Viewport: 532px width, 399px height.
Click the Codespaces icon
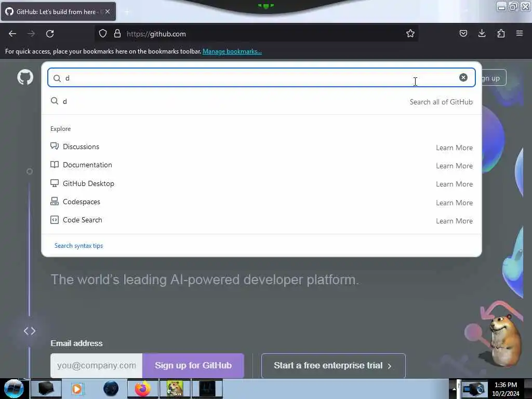tap(54, 201)
